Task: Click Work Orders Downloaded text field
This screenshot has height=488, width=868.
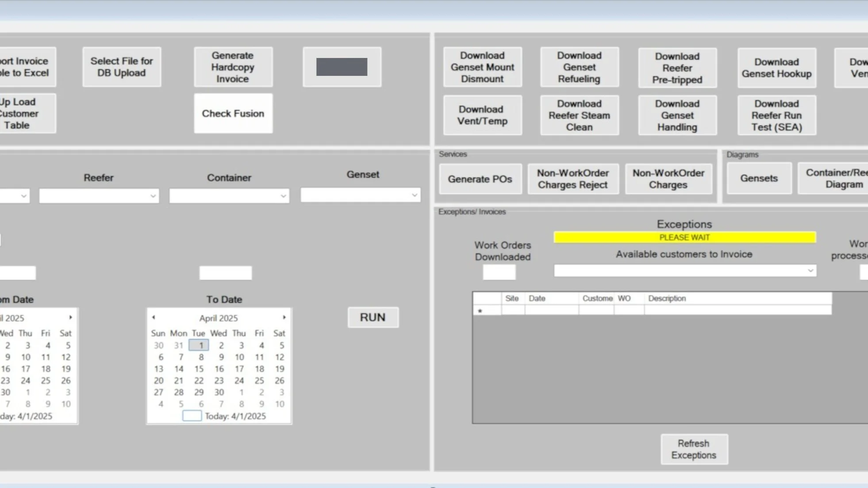Action: coord(499,272)
